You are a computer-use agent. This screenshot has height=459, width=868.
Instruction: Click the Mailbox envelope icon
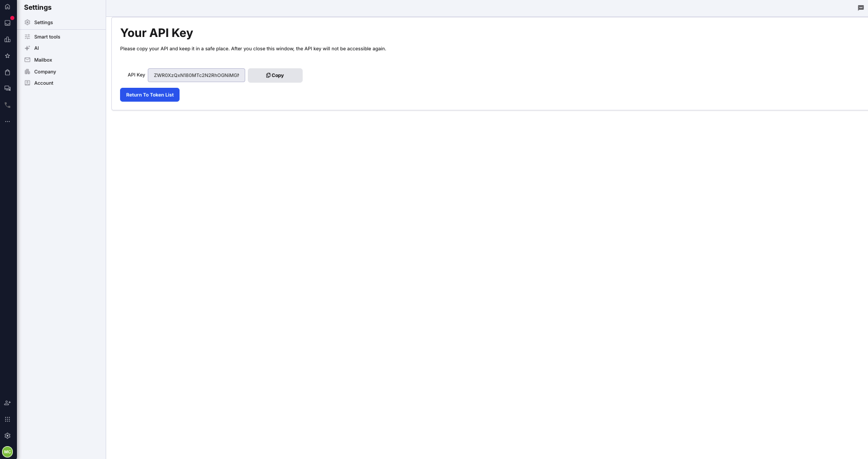point(28,60)
